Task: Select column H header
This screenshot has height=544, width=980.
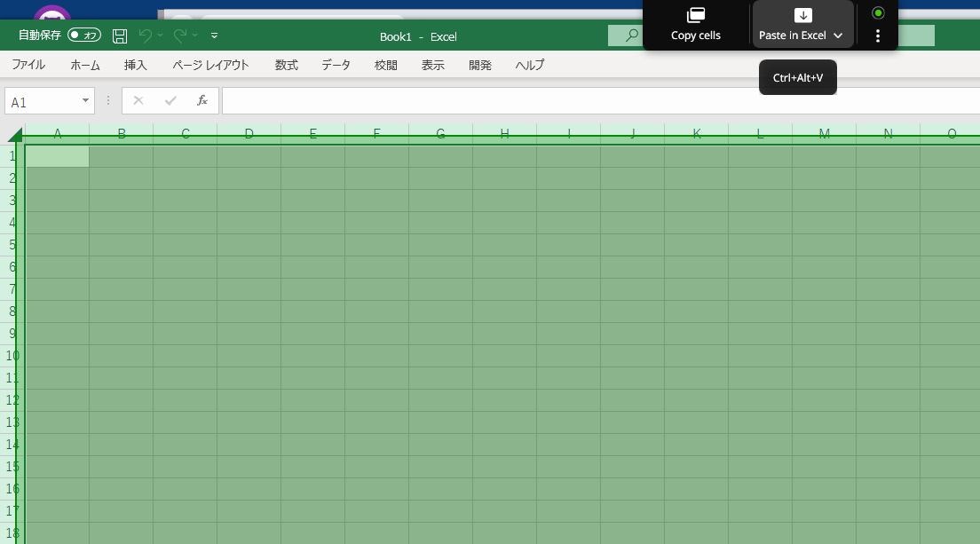Action: [x=504, y=133]
